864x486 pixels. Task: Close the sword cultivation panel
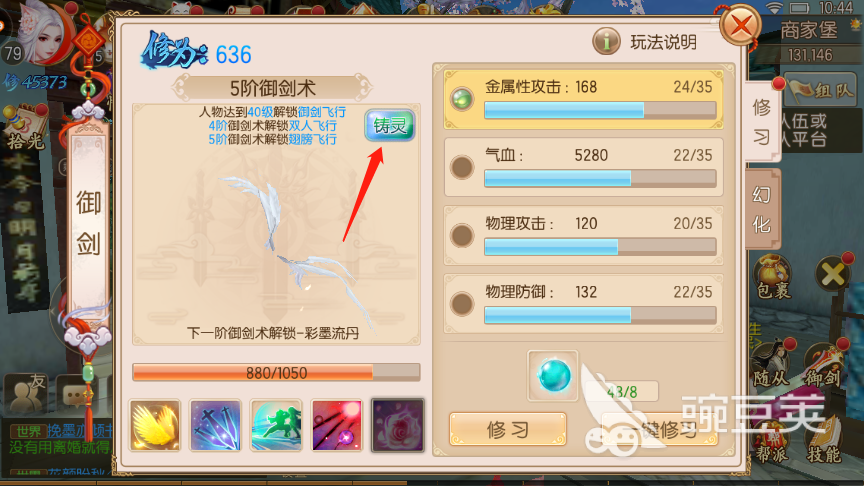pos(741,25)
